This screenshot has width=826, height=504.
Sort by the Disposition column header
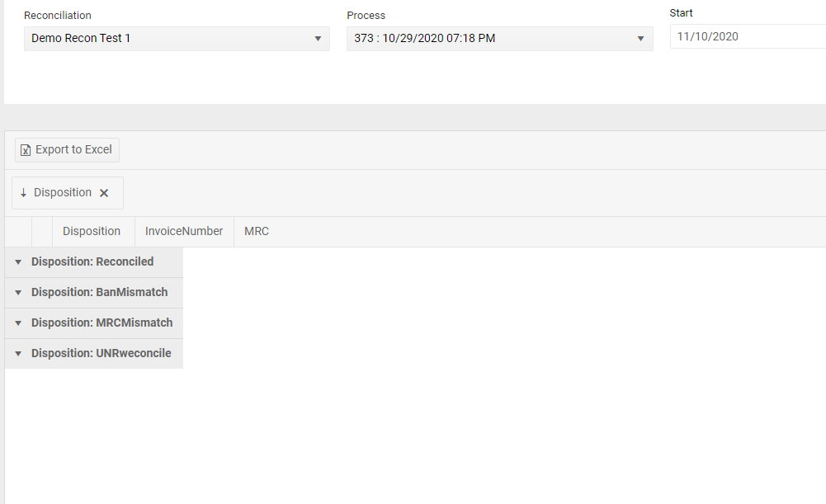click(x=92, y=231)
